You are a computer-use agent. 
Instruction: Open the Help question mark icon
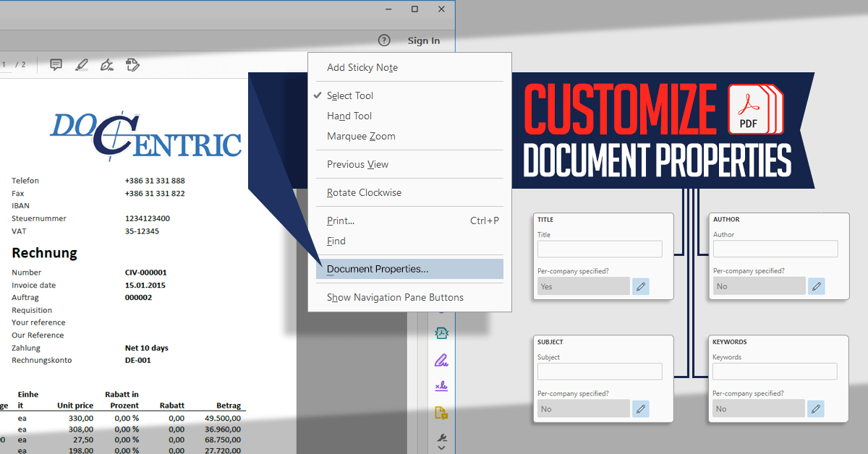[x=384, y=40]
